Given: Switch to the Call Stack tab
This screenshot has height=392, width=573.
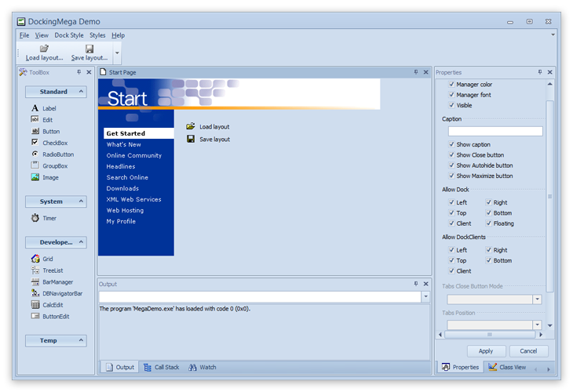Looking at the screenshot, I should click(x=161, y=367).
